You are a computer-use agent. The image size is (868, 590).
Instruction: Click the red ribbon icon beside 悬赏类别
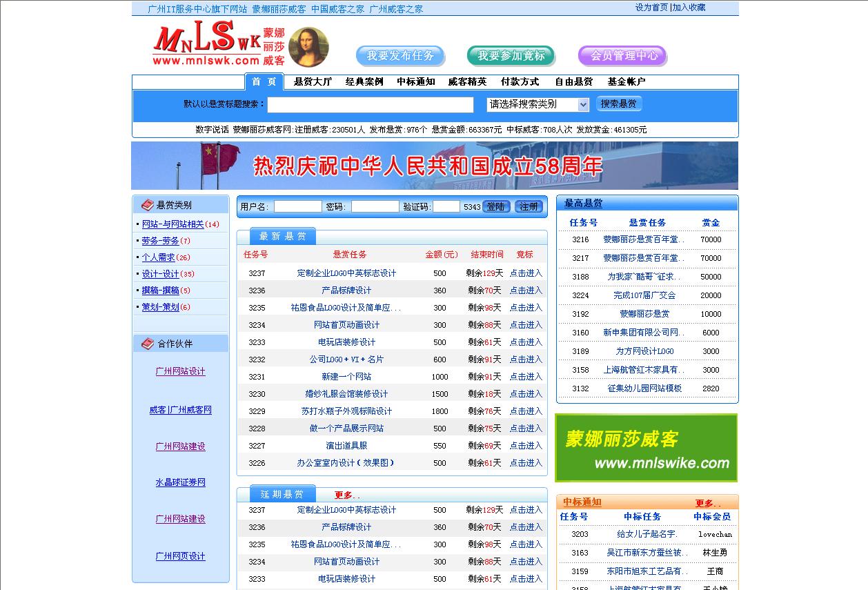[146, 204]
